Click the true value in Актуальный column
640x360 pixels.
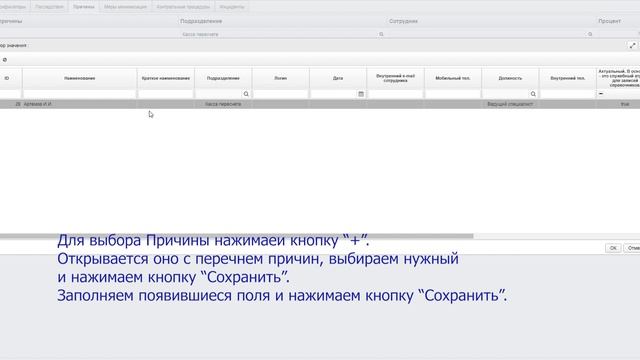(x=625, y=104)
